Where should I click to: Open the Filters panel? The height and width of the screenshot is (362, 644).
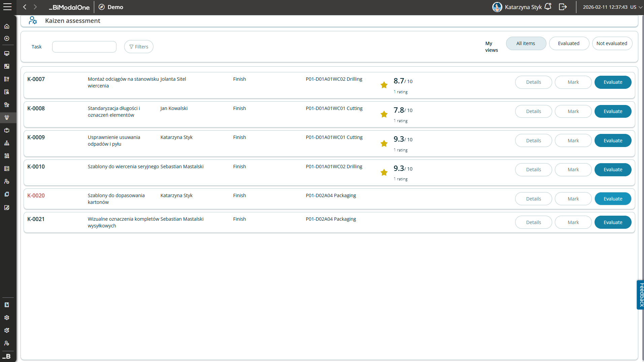[x=139, y=47]
